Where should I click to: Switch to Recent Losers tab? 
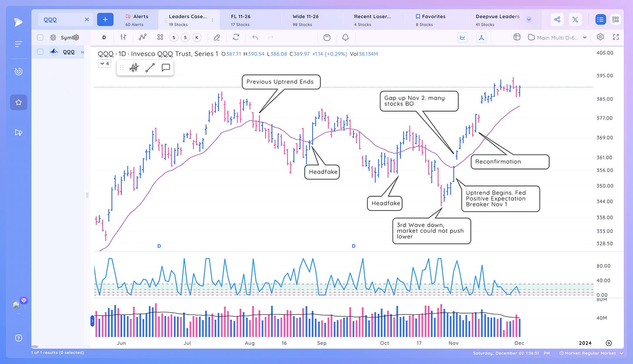(x=372, y=20)
